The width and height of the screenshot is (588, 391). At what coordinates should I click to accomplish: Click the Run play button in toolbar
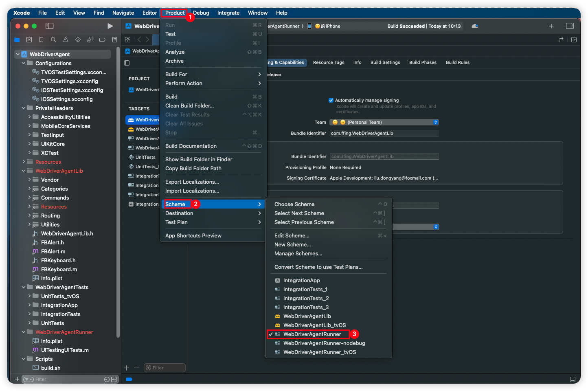(x=110, y=26)
